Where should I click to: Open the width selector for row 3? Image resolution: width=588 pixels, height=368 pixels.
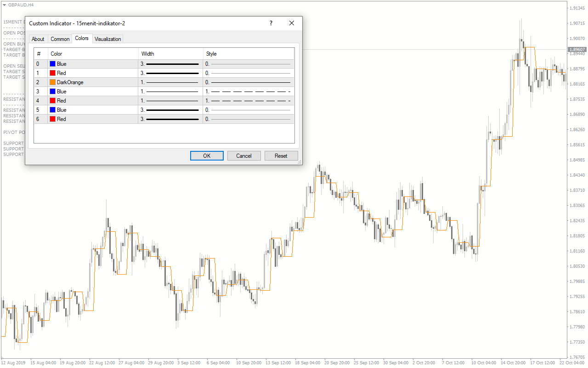click(170, 92)
